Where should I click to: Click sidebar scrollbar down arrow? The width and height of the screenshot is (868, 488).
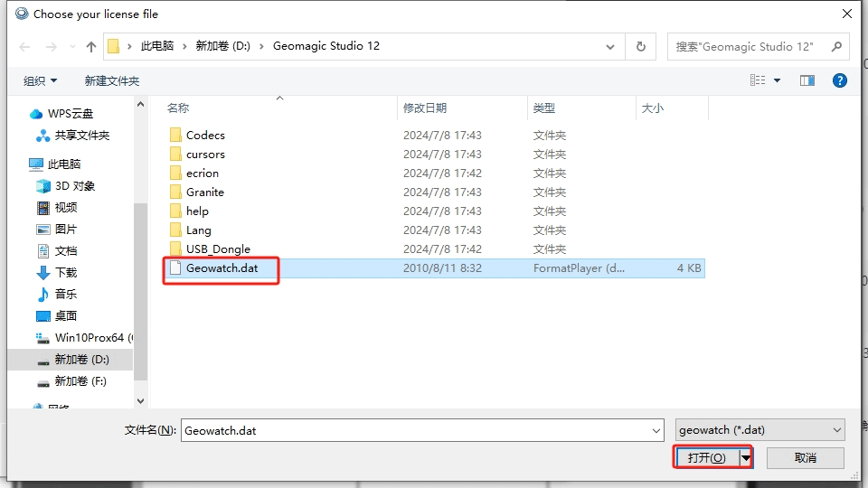point(141,401)
